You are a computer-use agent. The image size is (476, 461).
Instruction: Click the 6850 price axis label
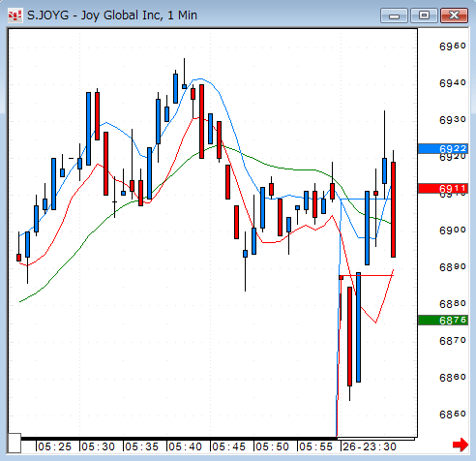pyautogui.click(x=453, y=415)
